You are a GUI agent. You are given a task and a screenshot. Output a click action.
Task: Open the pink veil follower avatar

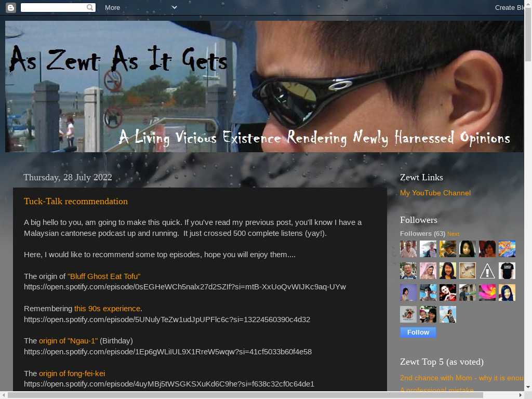click(x=428, y=271)
